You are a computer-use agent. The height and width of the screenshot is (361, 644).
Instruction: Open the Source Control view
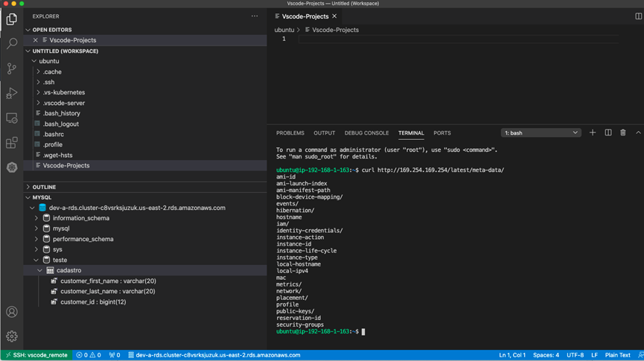[12, 68]
